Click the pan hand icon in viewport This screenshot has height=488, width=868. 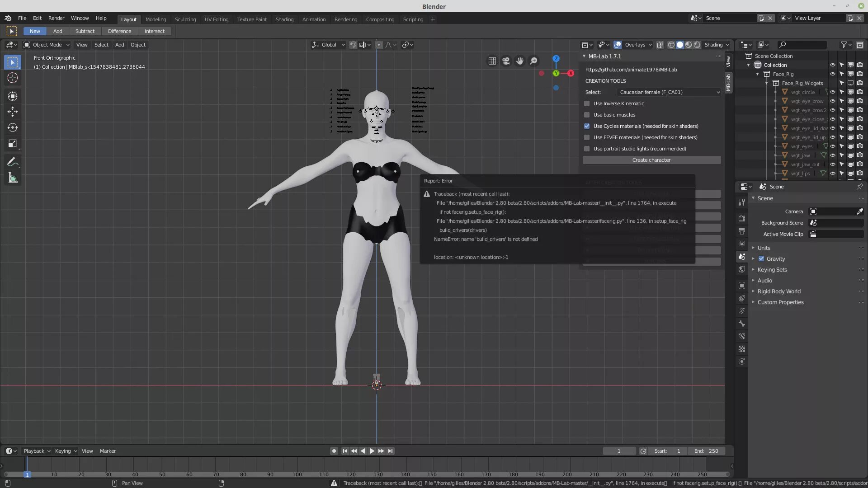point(520,61)
